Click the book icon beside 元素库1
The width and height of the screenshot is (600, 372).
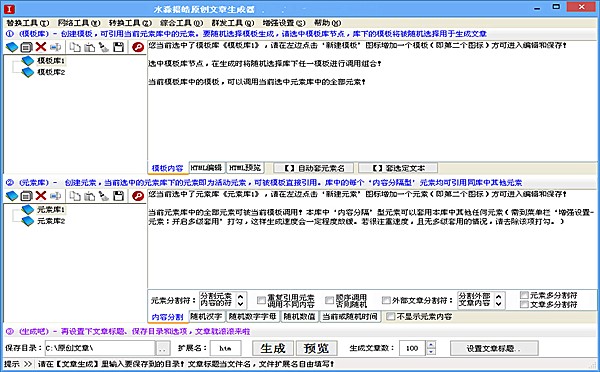pos(28,209)
